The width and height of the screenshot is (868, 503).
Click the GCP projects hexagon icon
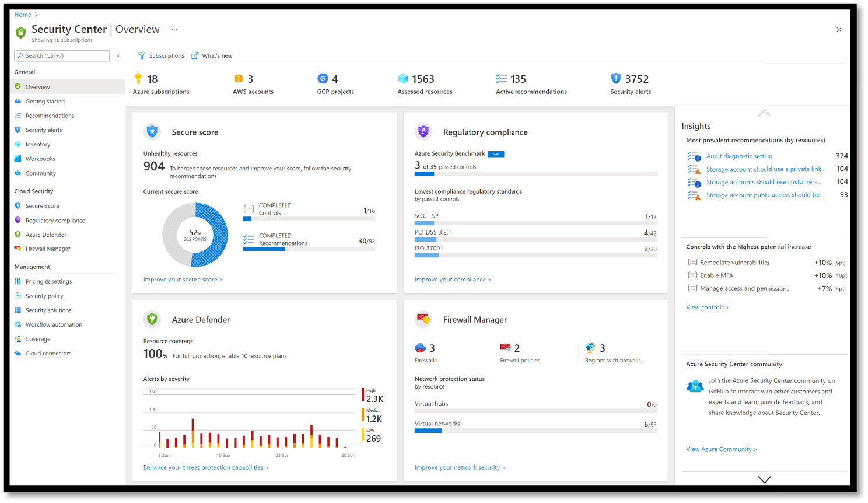coord(323,78)
